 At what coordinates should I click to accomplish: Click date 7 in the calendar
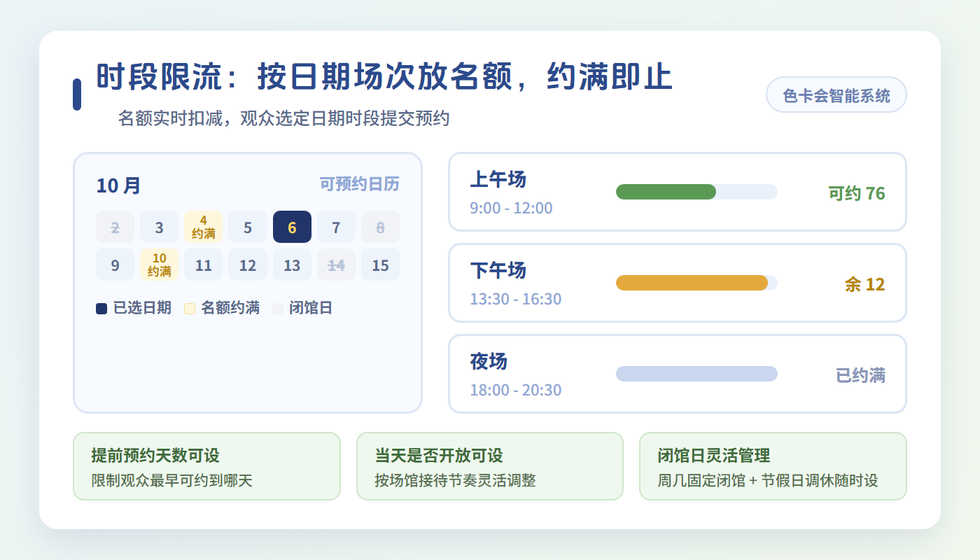pos(336,227)
